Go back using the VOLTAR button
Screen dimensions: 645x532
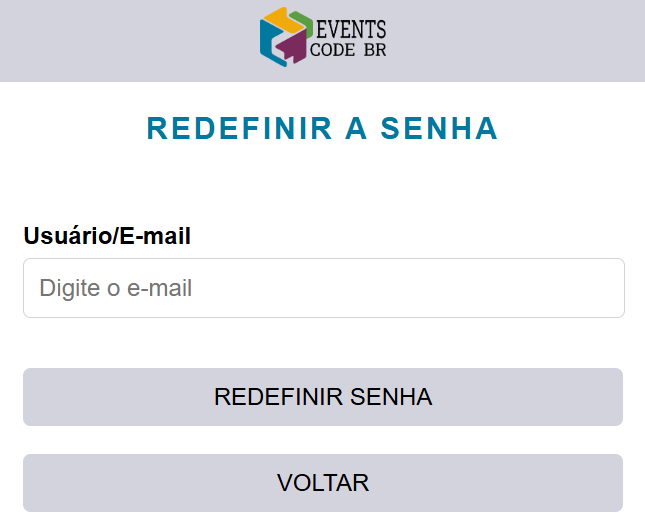[323, 483]
